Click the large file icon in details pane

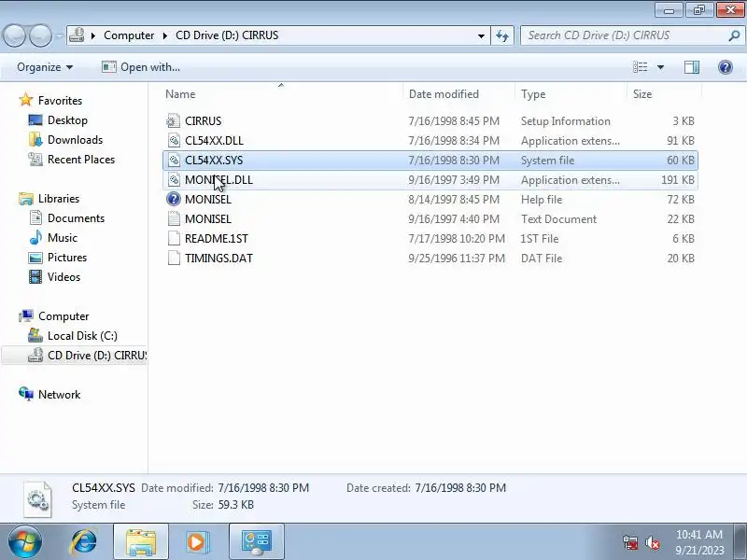coord(37,499)
